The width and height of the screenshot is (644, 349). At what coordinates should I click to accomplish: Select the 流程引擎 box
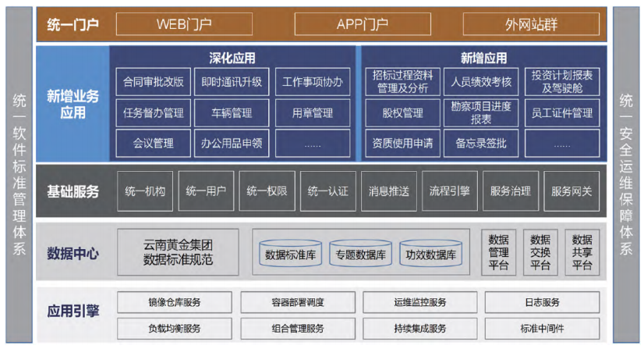pyautogui.click(x=450, y=191)
